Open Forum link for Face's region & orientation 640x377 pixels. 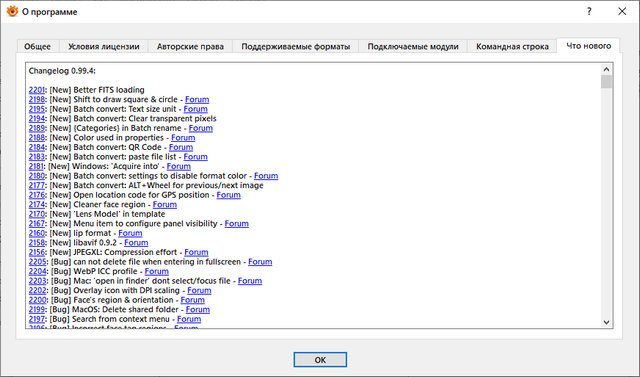click(x=193, y=300)
